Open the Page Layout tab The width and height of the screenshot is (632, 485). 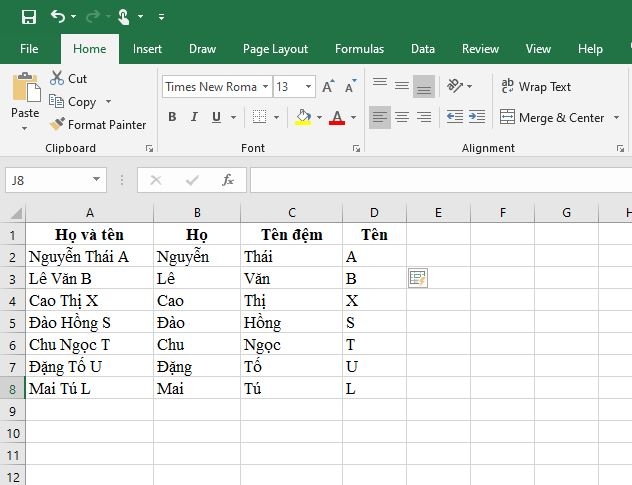pos(275,49)
